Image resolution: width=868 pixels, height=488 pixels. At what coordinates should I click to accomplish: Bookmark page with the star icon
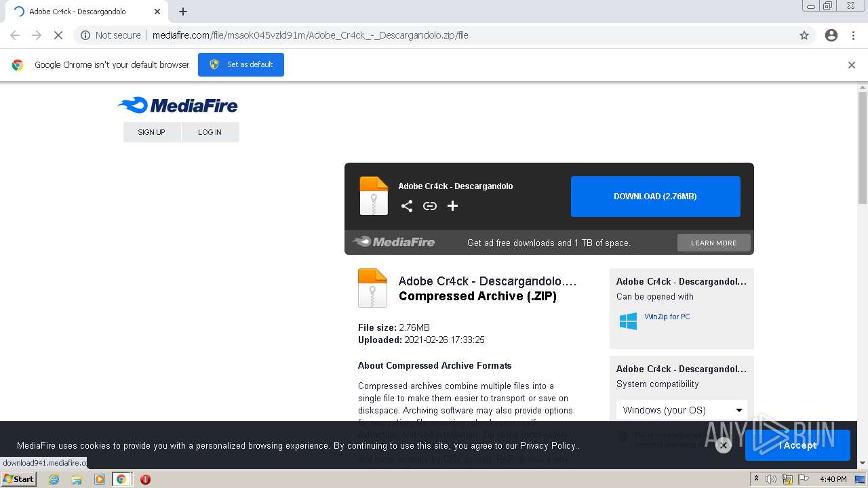[804, 35]
